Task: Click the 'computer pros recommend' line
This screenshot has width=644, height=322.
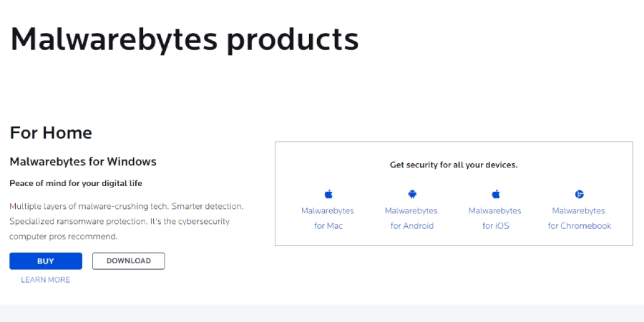Action: 64,237
